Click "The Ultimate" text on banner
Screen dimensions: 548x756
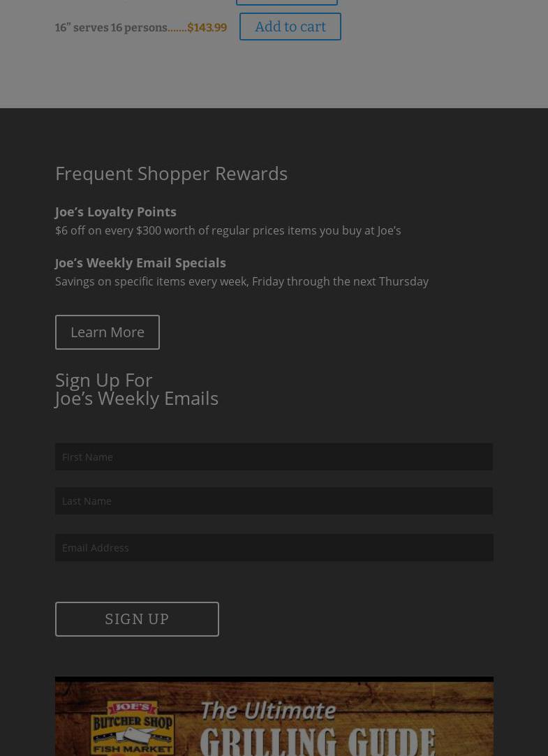(268, 711)
